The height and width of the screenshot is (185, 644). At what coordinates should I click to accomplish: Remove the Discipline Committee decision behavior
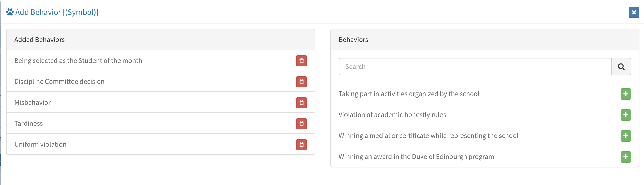(x=301, y=82)
